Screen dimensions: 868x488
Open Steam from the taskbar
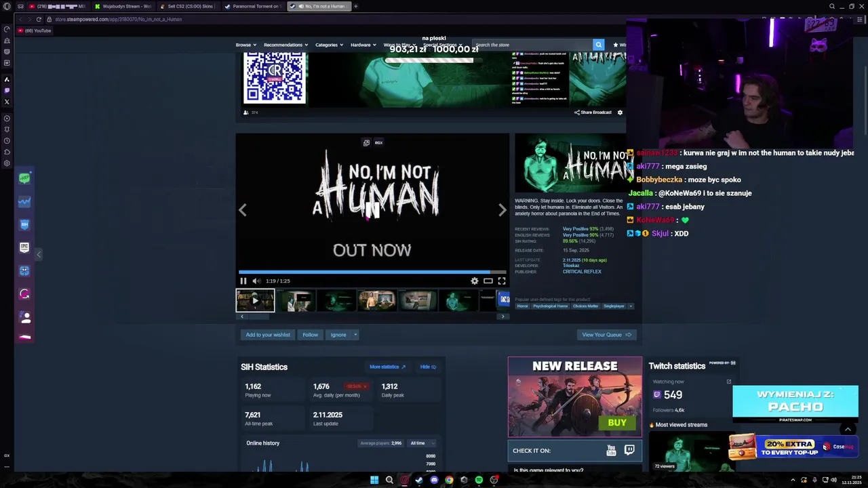(x=419, y=480)
